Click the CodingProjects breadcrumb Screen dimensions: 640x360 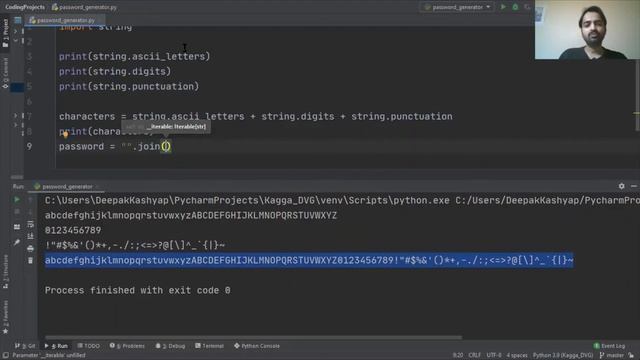[x=25, y=7]
